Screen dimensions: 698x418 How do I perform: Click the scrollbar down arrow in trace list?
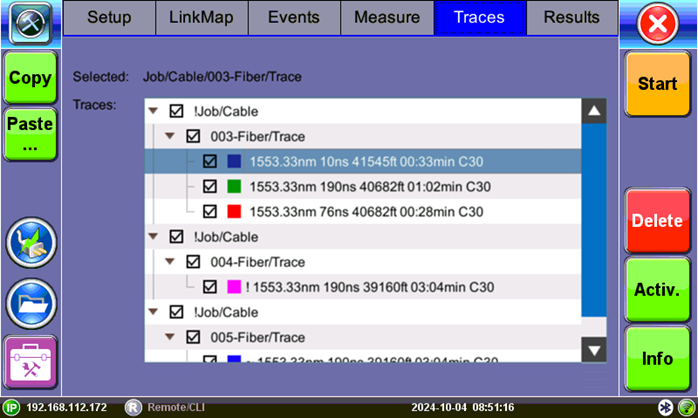point(594,349)
